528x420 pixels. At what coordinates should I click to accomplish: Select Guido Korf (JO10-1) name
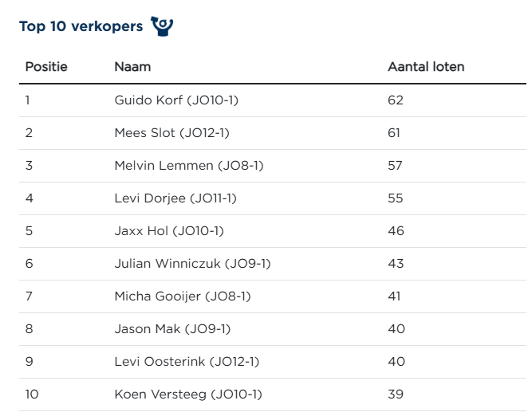tap(176, 100)
